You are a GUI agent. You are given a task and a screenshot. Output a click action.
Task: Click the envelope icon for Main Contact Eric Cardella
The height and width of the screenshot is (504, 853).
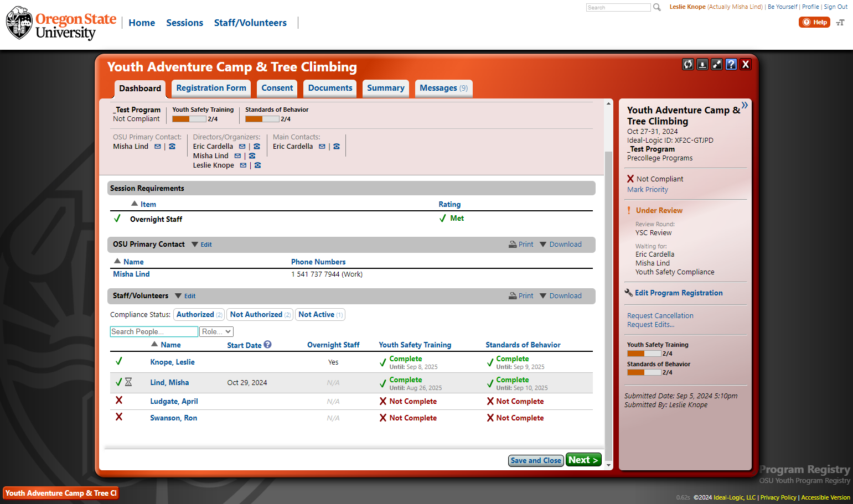(x=322, y=147)
